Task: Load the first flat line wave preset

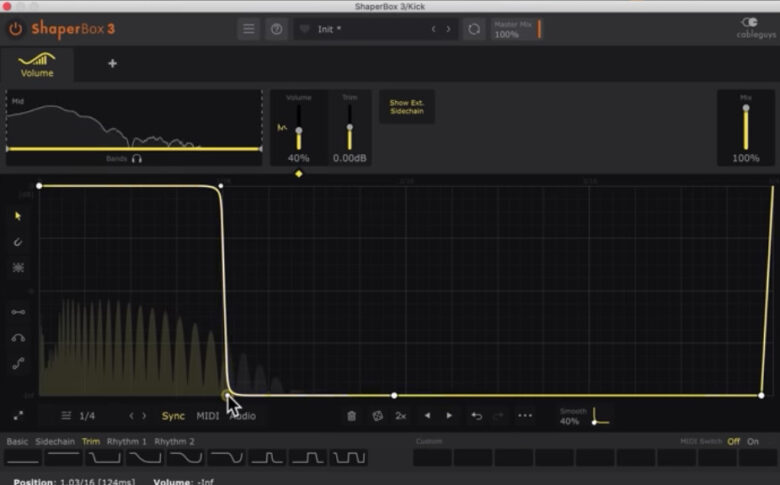Action: tap(22, 458)
